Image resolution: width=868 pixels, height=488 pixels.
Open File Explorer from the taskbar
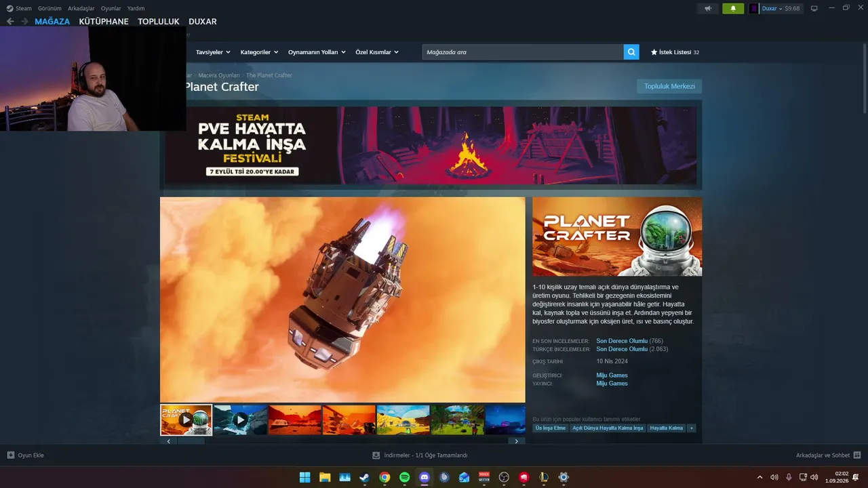pos(325,477)
